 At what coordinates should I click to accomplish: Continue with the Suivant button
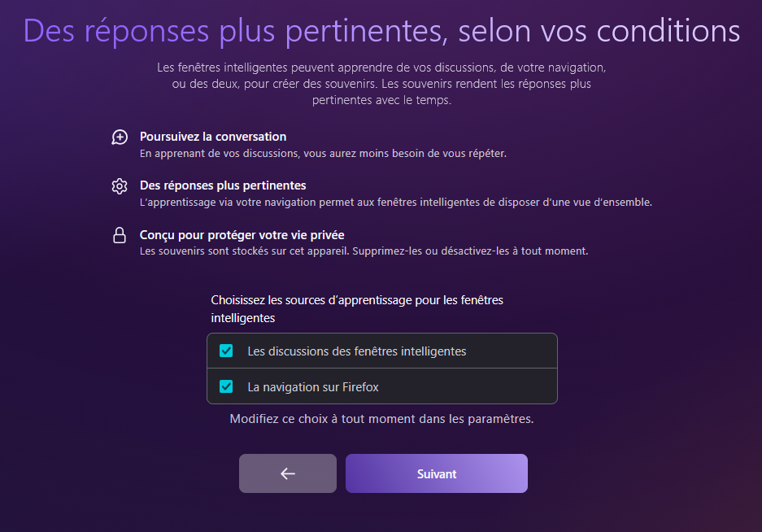(x=437, y=473)
